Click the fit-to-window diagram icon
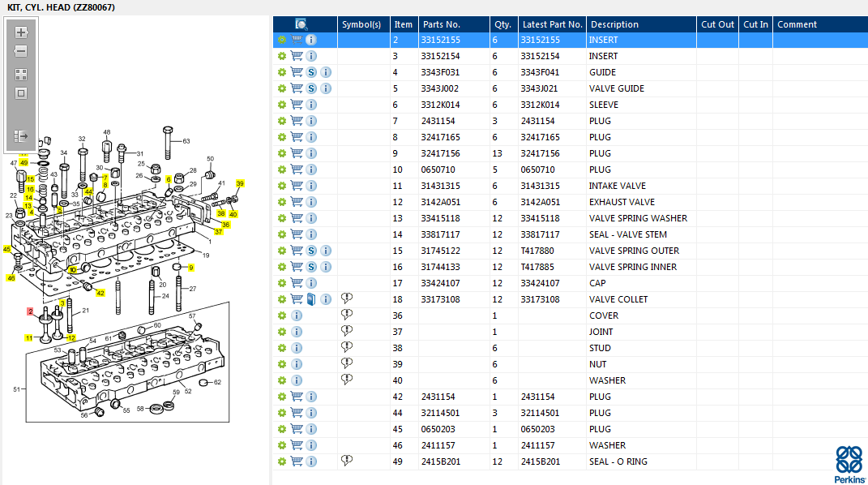This screenshot has height=485, width=868. pos(21,93)
